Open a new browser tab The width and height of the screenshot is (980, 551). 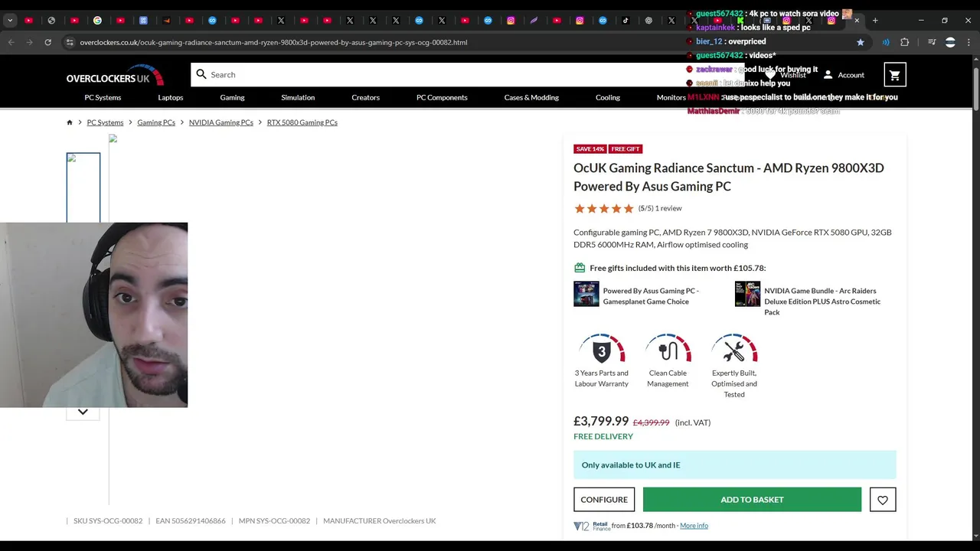(x=875, y=21)
